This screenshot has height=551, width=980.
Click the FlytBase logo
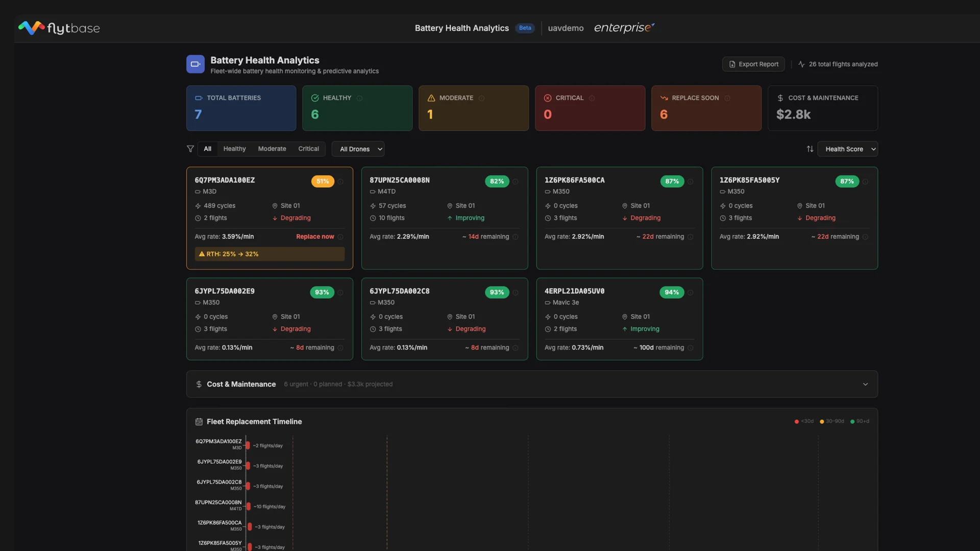(59, 28)
